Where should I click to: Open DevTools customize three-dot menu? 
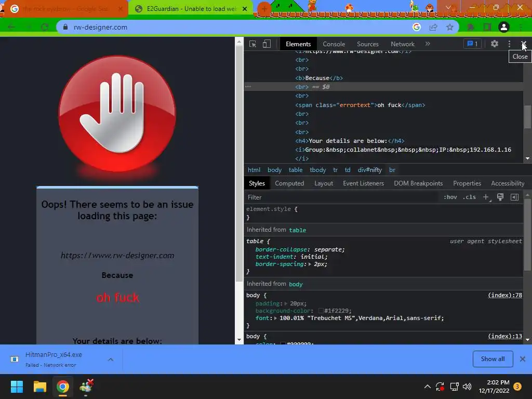509,44
